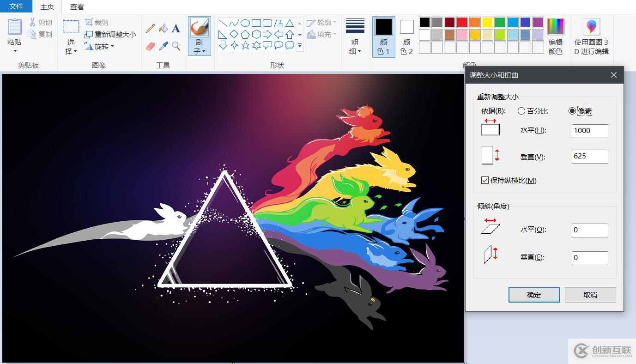
Task: Click the 粘贴 clipboard icon
Action: pos(15,26)
